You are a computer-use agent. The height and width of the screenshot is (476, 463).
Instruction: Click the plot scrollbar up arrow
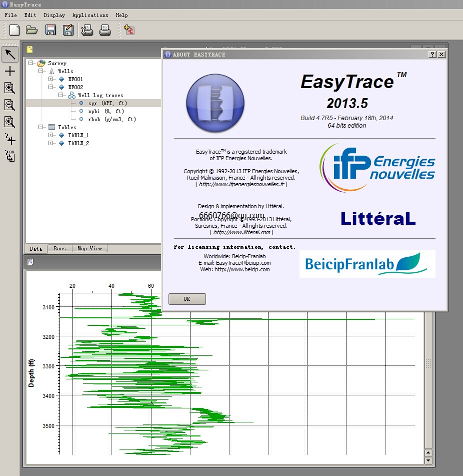click(428, 452)
